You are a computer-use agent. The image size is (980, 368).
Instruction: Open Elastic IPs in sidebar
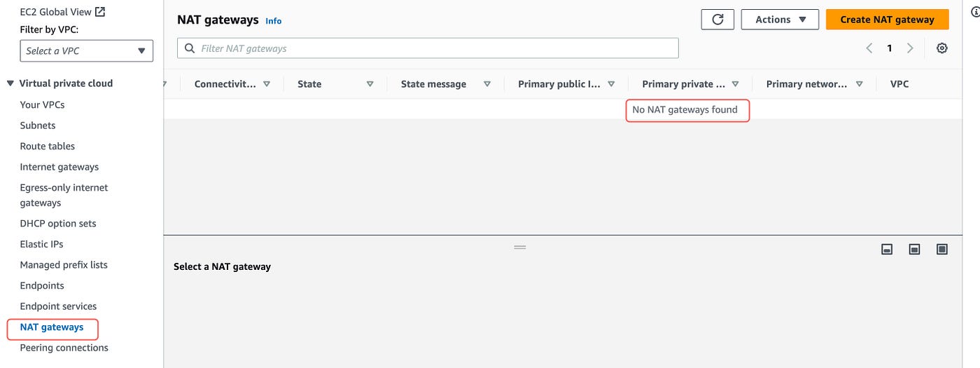pos(41,244)
